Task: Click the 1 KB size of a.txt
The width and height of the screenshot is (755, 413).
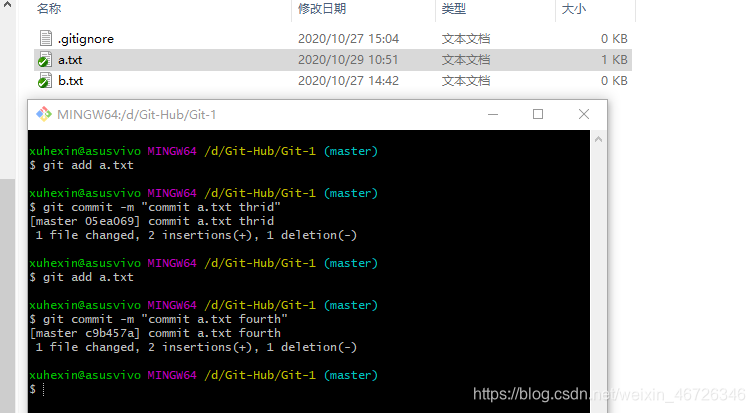Action: point(614,60)
